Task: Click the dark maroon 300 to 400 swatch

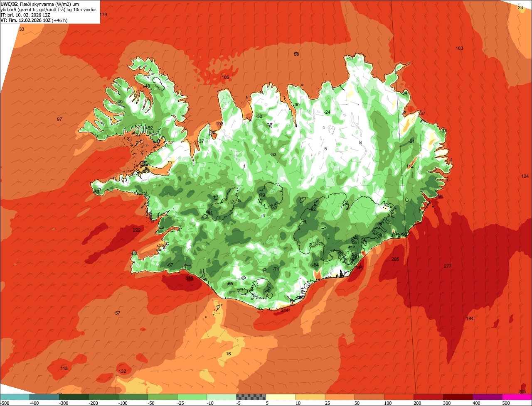Action: coord(458,397)
